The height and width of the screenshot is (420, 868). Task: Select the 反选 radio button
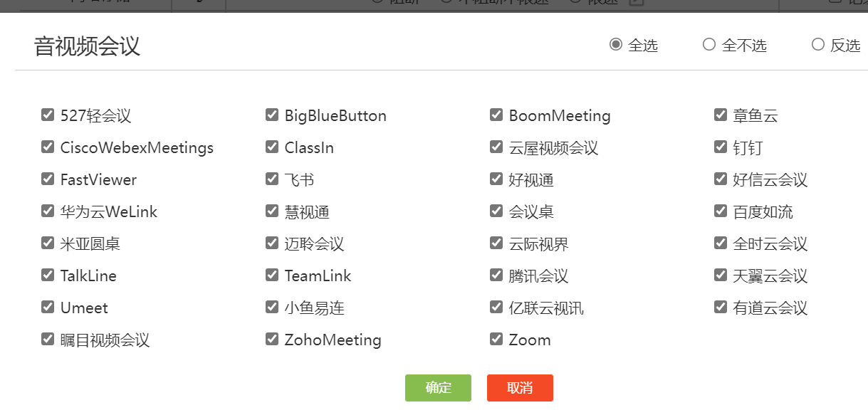(817, 45)
